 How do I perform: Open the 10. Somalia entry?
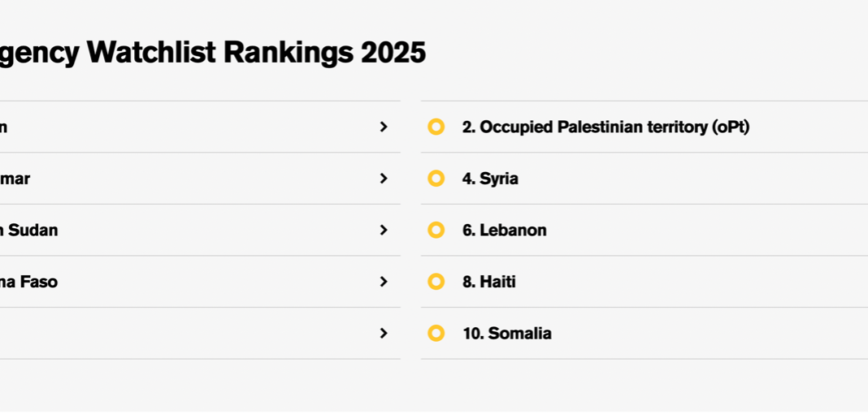(506, 333)
